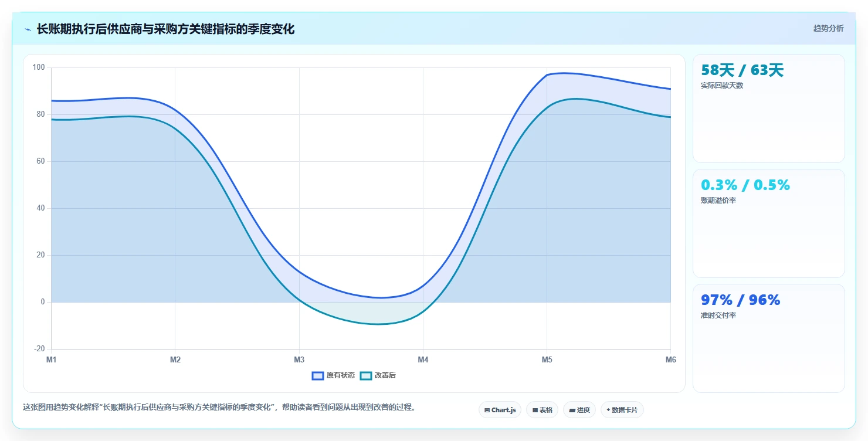
Task: Select the 表格 tag
Action: coord(542,410)
